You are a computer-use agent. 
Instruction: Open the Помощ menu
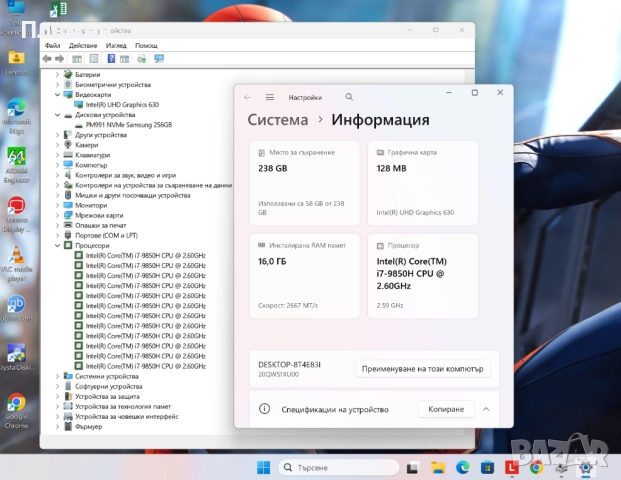pyautogui.click(x=146, y=46)
